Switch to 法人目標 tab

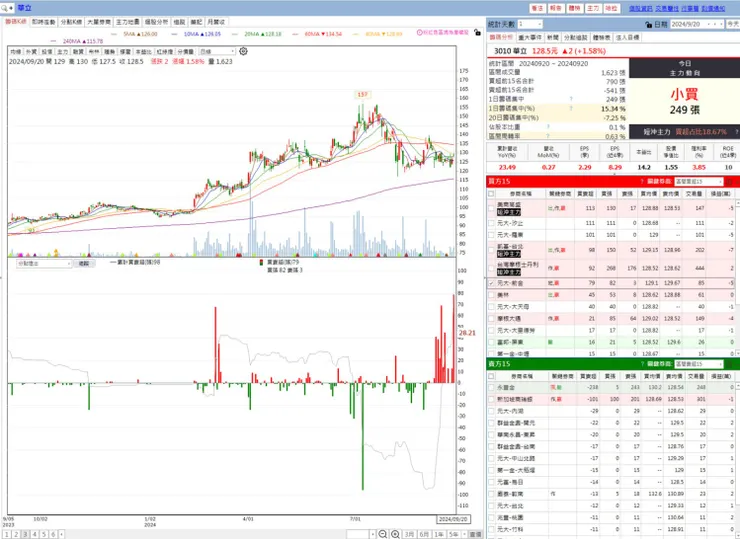point(627,37)
